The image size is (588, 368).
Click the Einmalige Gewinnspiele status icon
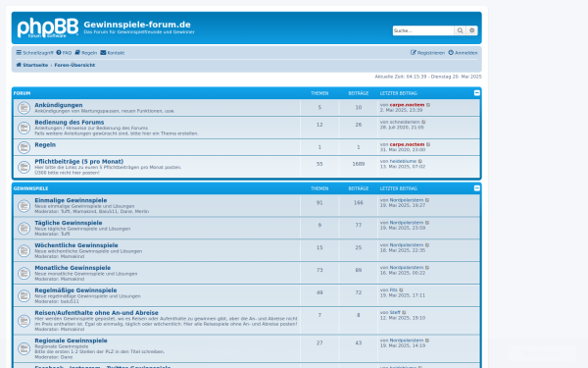pos(24,206)
